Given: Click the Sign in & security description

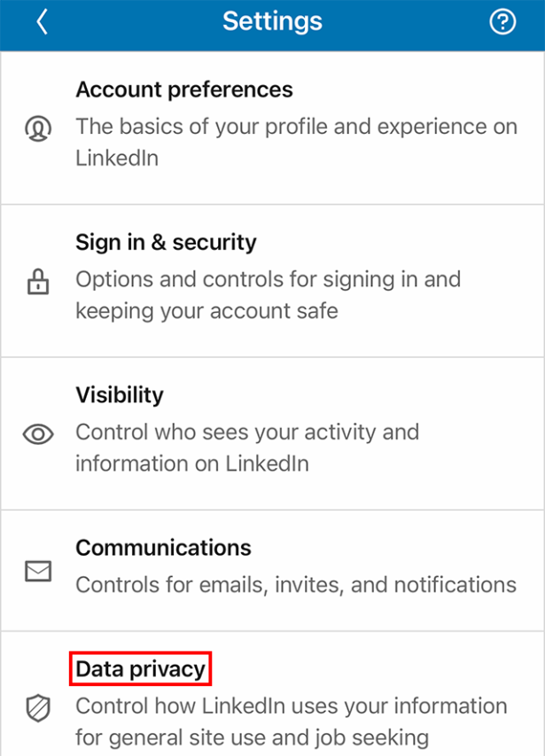Looking at the screenshot, I should 266,296.
